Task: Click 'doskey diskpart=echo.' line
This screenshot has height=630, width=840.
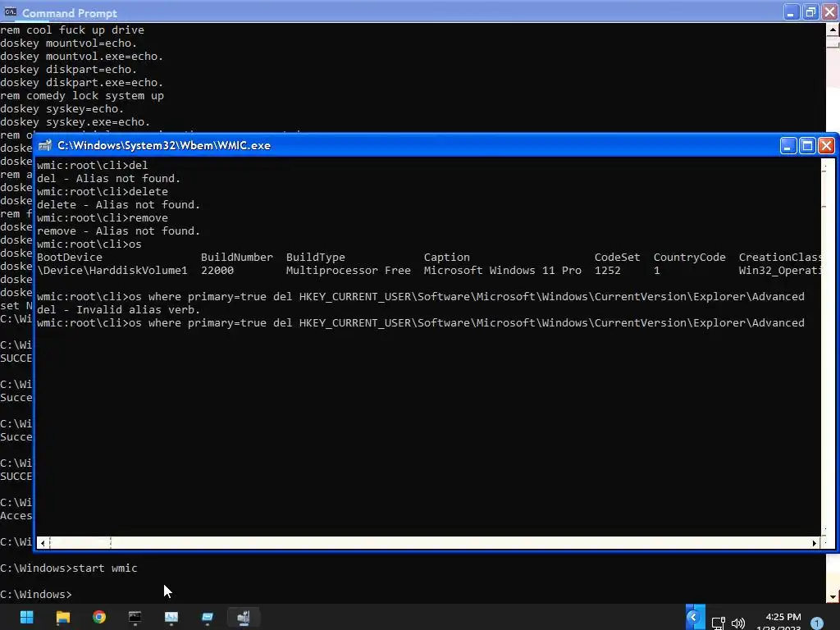Action: [69, 70]
